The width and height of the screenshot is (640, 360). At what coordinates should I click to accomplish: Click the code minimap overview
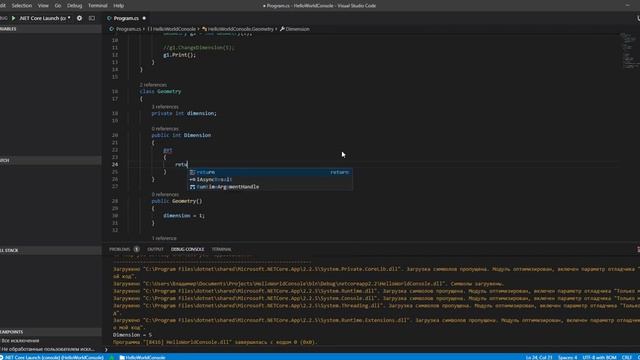click(x=629, y=51)
